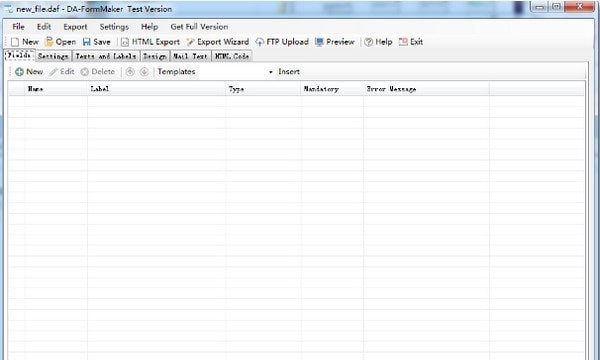Open the Export menu
The image size is (600, 360).
click(75, 27)
